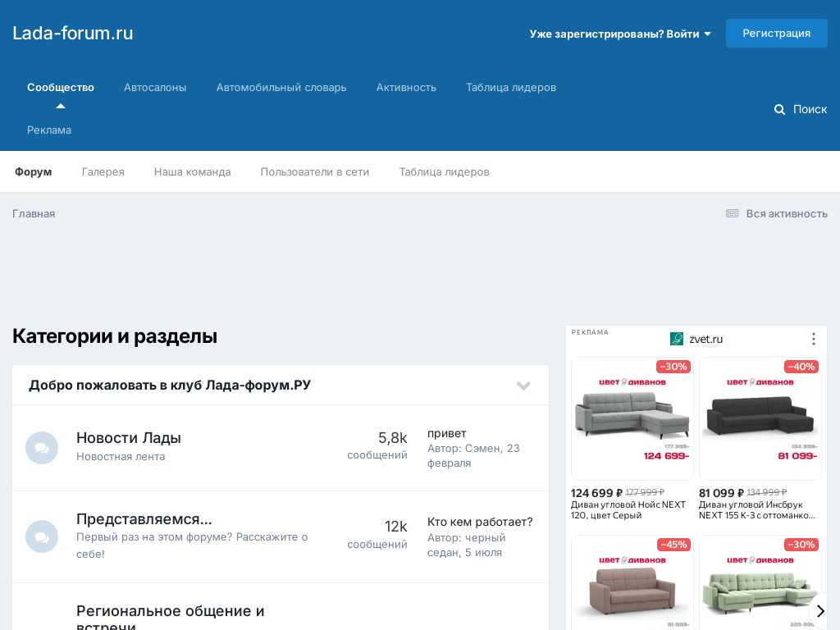Open the Новости Лады forum link

pos(129,438)
